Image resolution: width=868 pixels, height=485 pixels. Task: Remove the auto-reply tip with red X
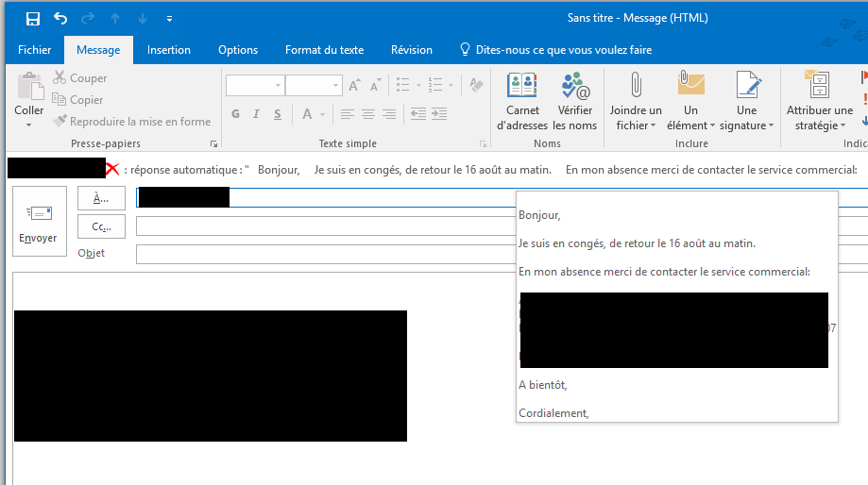coord(112,170)
